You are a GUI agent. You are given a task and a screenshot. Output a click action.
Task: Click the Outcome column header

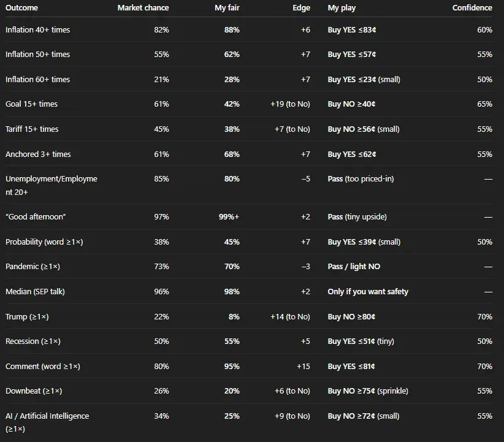tap(21, 8)
